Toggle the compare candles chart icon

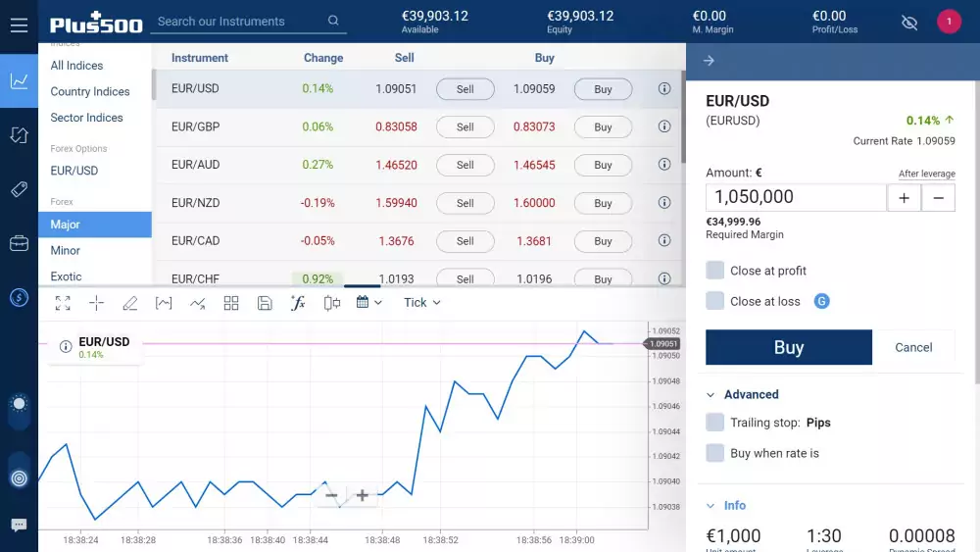click(332, 303)
